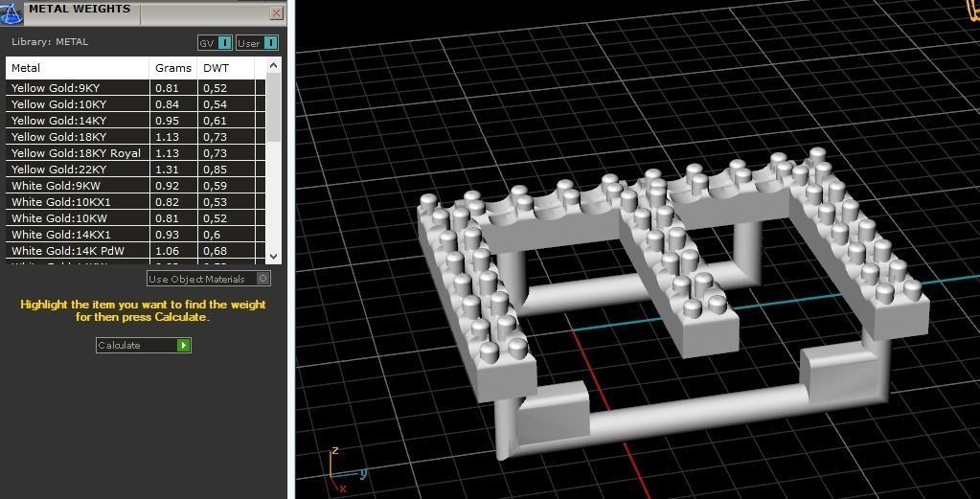Screen dimensions: 980x499
Task: Select the Yellow Gold:18KY row
Action: 136,137
